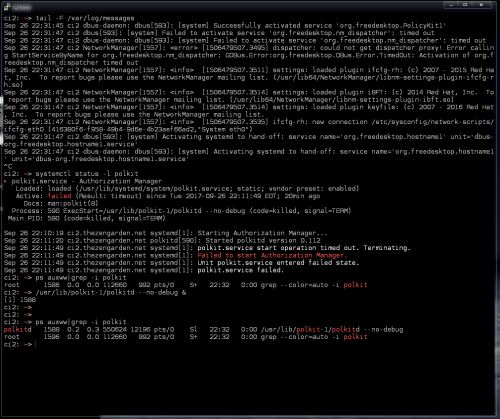Minimize the terminal window
The width and height of the screenshot is (500, 419).
(x=451, y=5)
